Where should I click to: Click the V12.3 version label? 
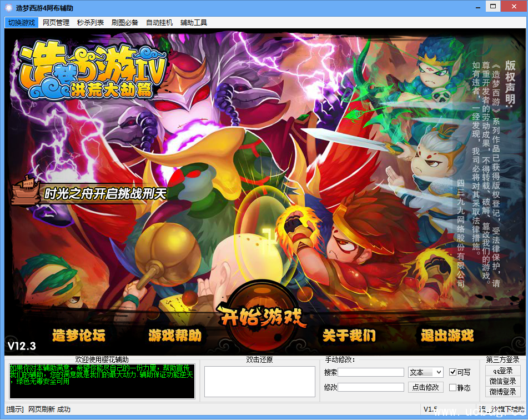click(22, 346)
